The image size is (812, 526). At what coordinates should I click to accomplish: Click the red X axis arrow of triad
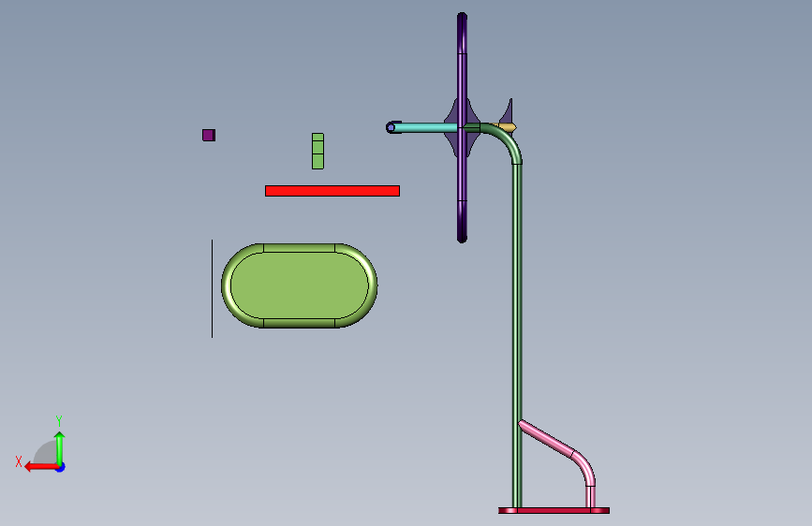pyautogui.click(x=41, y=467)
